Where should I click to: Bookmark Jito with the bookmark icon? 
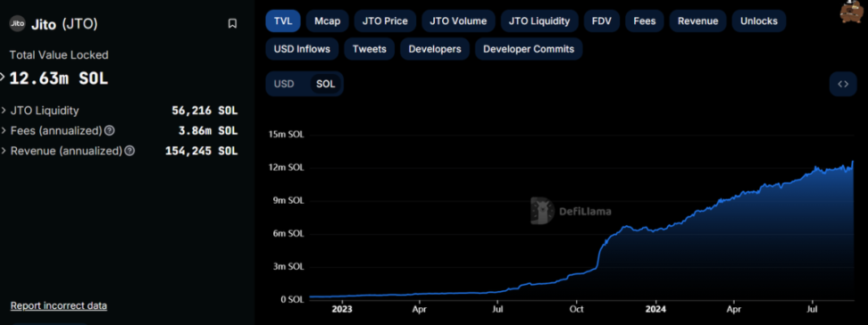point(232,23)
